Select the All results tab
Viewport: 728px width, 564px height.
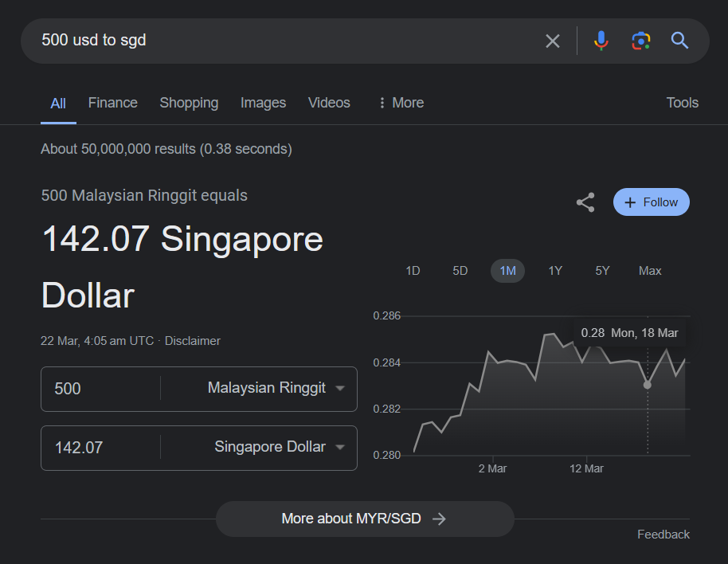coord(58,103)
